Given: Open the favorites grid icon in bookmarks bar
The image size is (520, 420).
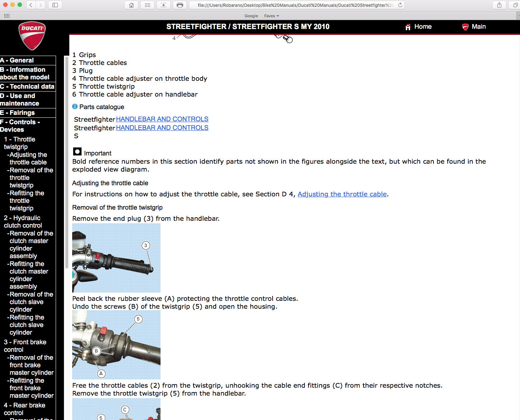Looking at the screenshot, I should (x=7, y=16).
